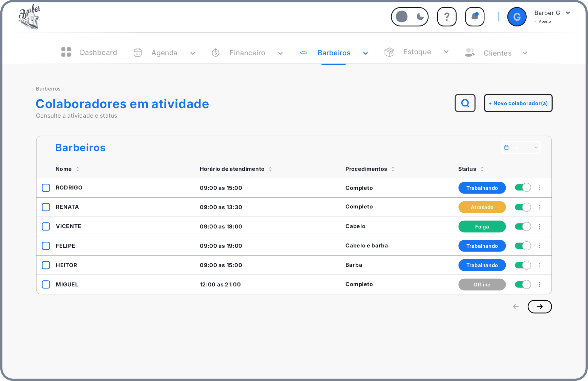Viewport: 588px width, 381px height.
Task: Open the three-dot menu for MIGUEL
Action: pyautogui.click(x=540, y=285)
